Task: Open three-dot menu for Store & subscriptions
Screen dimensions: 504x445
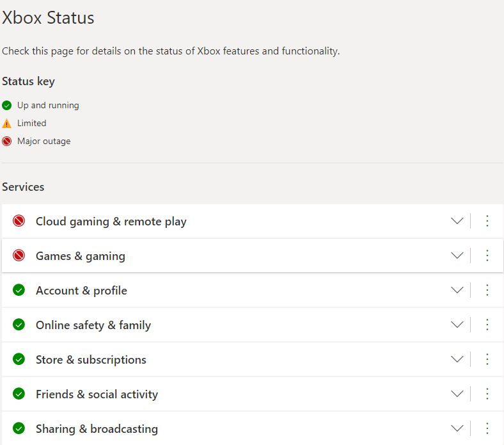Action: [x=487, y=359]
